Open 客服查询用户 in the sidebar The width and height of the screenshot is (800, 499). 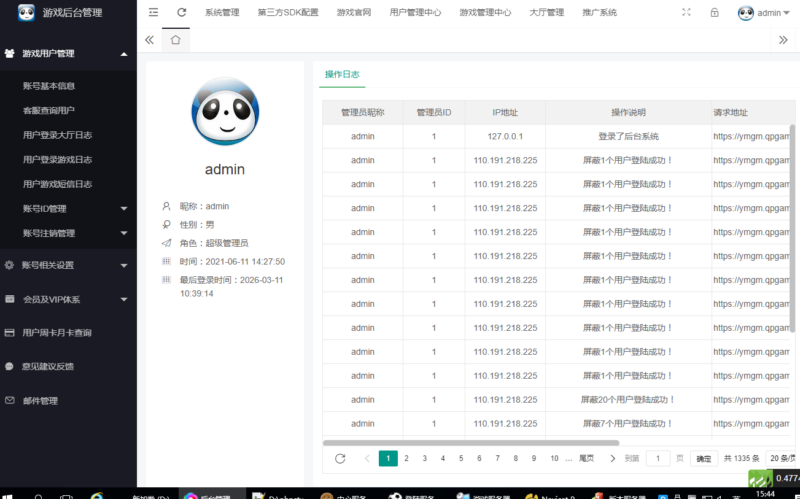tap(49, 110)
